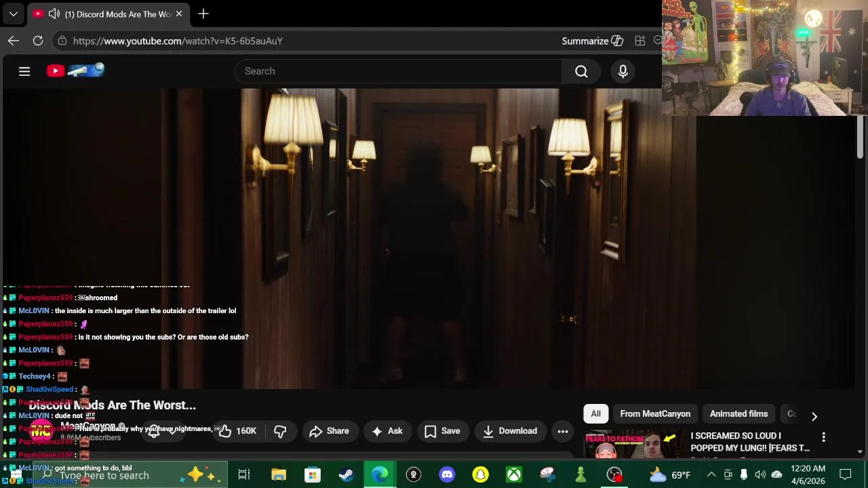Viewport: 868px width, 488px height.
Task: Go to YouTube home via logo
Action: click(x=75, y=70)
